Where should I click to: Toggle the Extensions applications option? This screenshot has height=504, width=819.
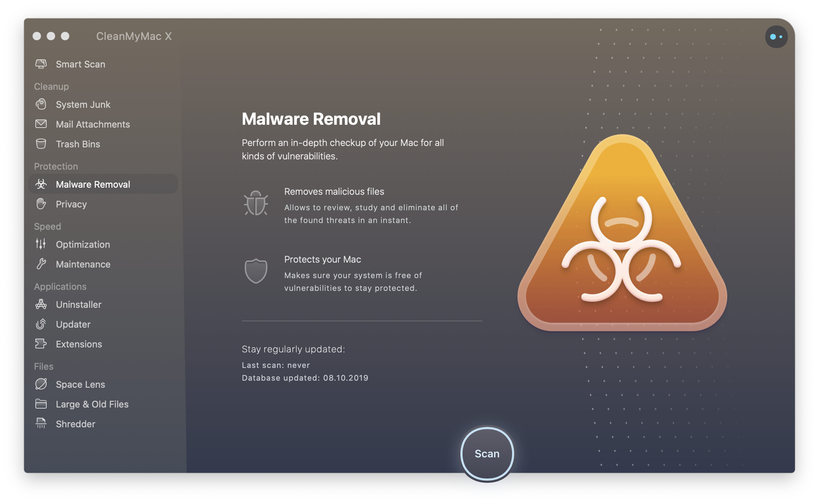pos(79,344)
